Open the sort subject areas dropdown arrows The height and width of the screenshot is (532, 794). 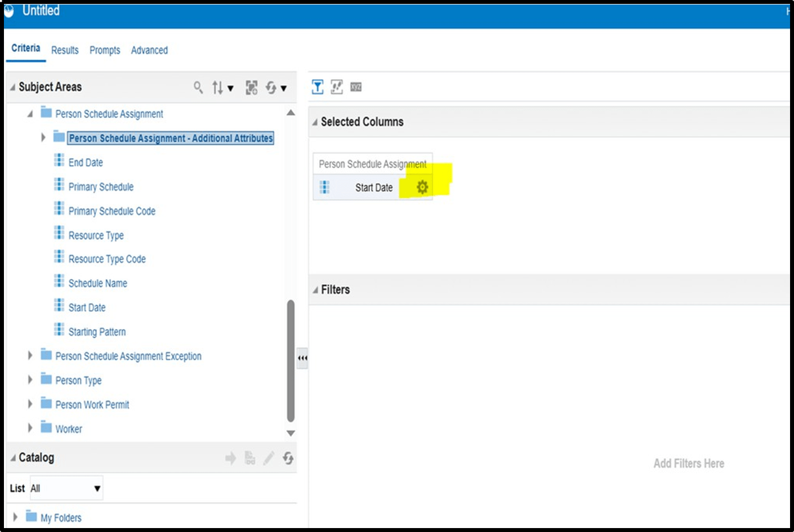(222, 88)
